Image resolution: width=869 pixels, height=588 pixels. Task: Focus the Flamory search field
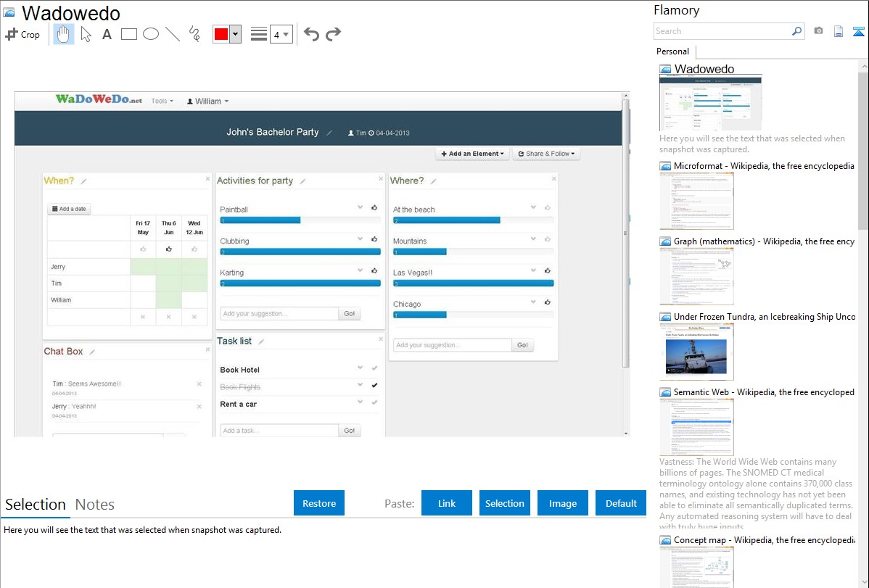pos(722,31)
